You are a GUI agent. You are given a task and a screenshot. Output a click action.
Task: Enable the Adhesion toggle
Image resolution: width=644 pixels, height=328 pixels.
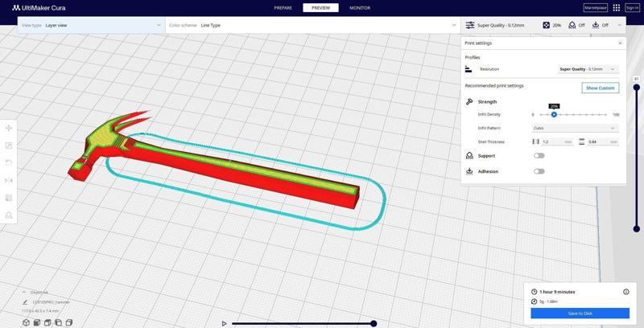point(539,171)
